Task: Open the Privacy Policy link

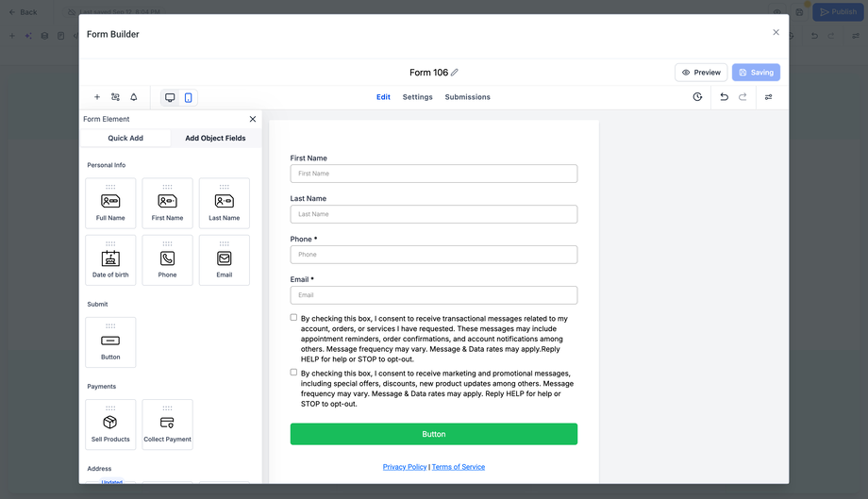Action: [405, 467]
